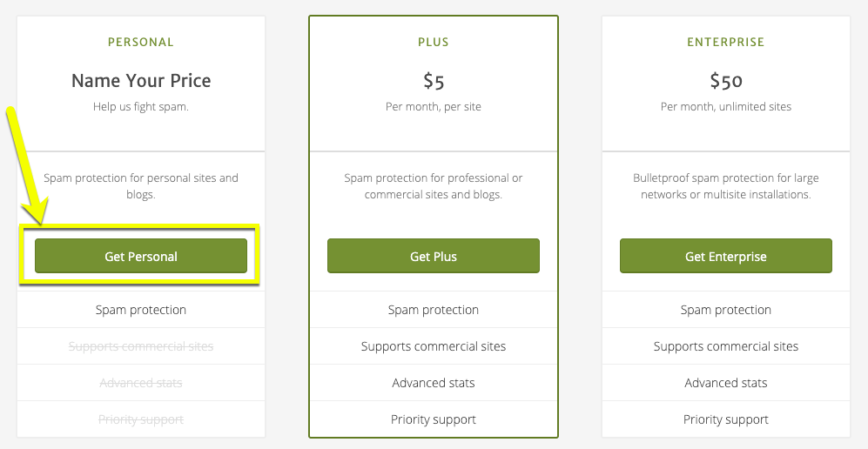Screen dimensions: 868x449
Task: Click Spam protection under Personal plan
Action: pyautogui.click(x=141, y=310)
